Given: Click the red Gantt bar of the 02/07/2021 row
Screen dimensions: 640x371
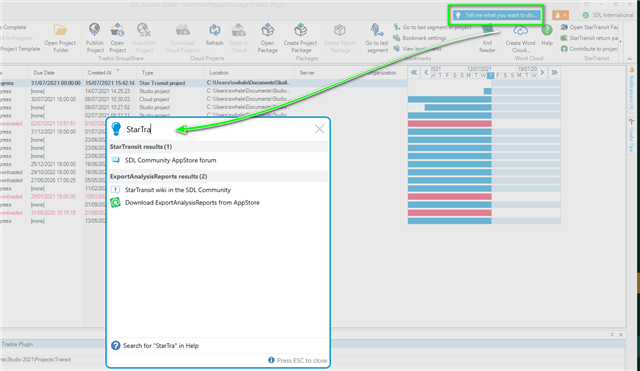Looking at the screenshot, I should coord(449,124).
